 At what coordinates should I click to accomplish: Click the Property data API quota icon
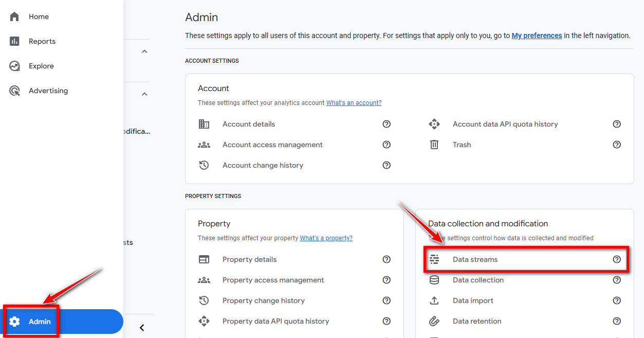click(x=204, y=321)
